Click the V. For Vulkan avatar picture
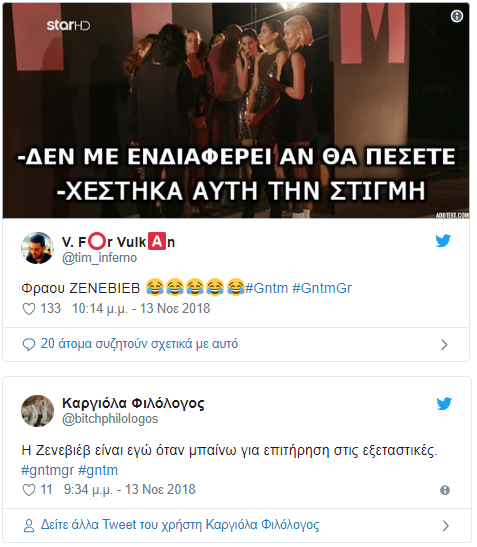477x547 pixels. 37,248
